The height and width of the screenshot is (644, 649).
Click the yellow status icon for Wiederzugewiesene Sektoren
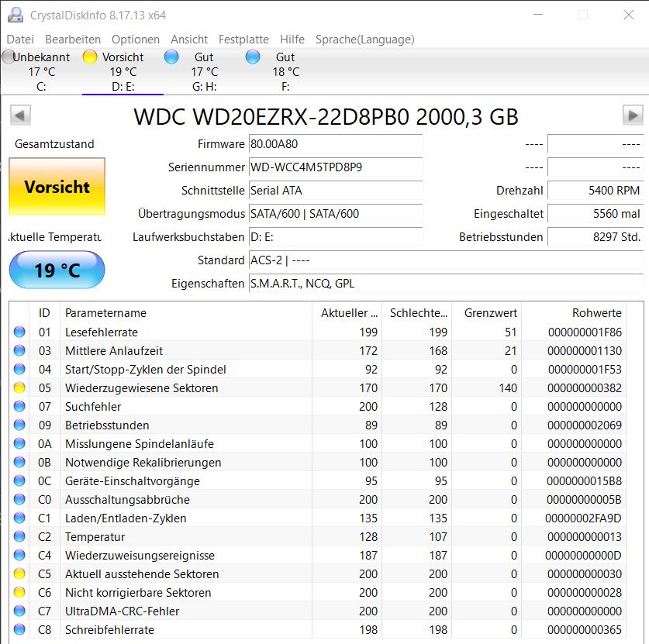click(19, 387)
